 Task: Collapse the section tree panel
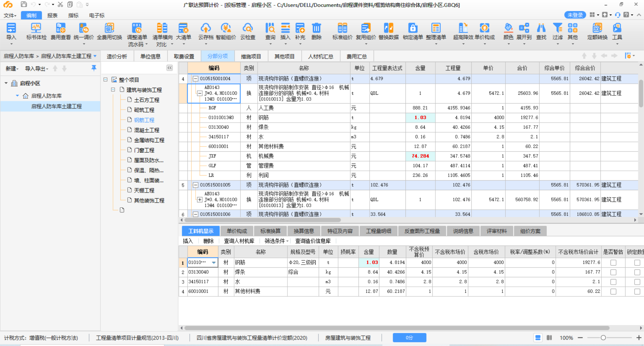[x=170, y=68]
